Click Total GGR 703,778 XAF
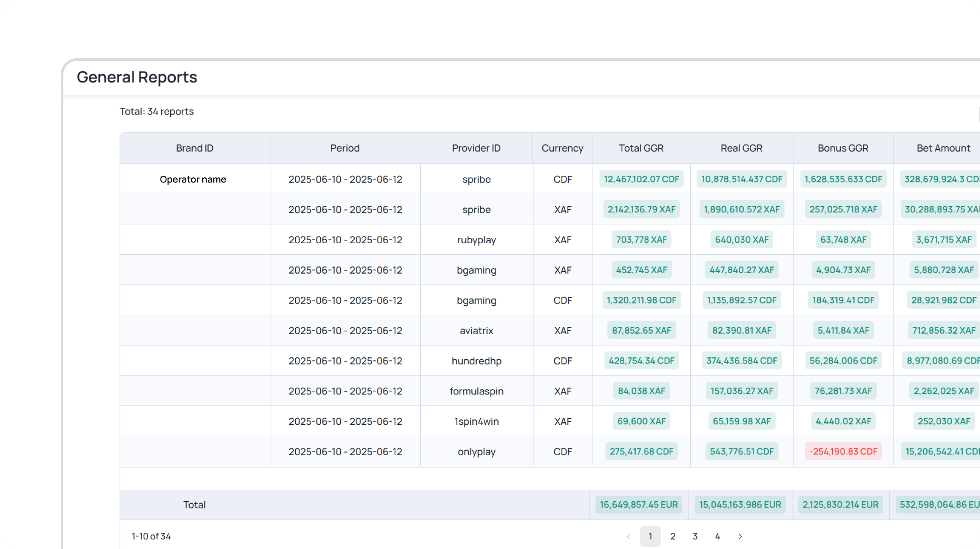 (x=642, y=240)
